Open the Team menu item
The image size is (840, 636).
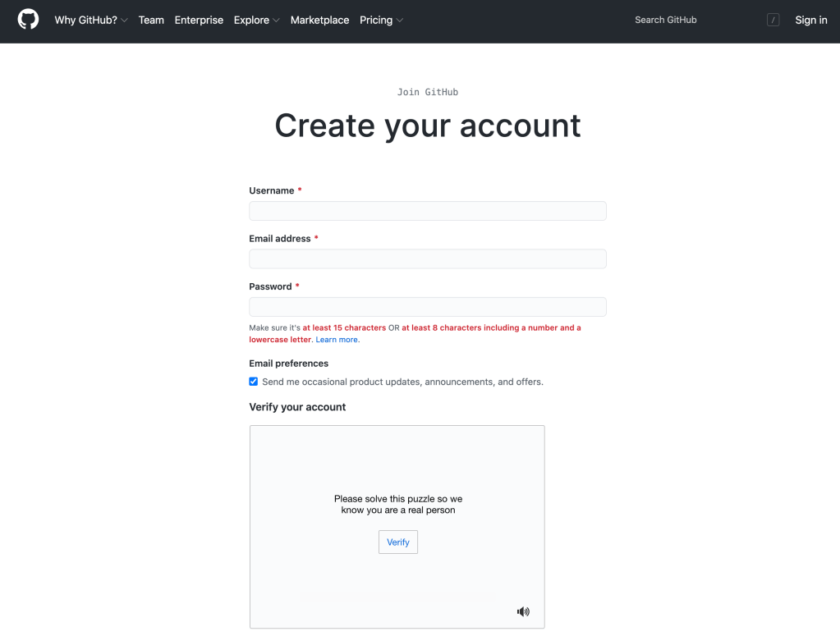coord(151,21)
